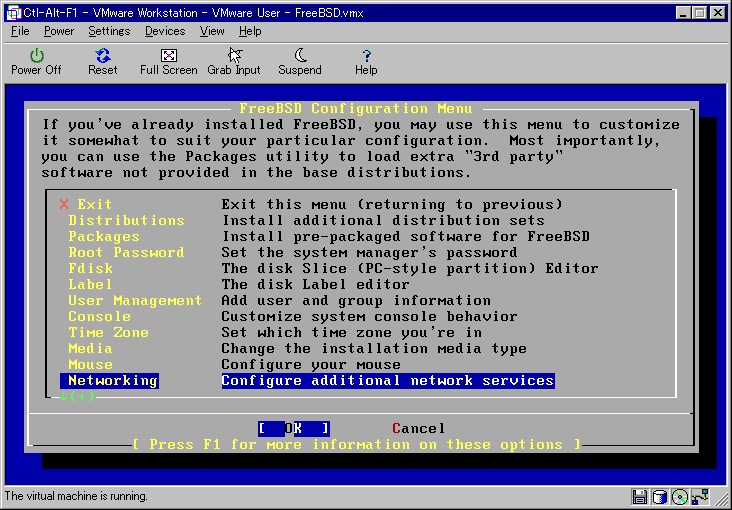Click 'Configure your mouse' description
This screenshot has width=732, height=510.
pos(311,364)
